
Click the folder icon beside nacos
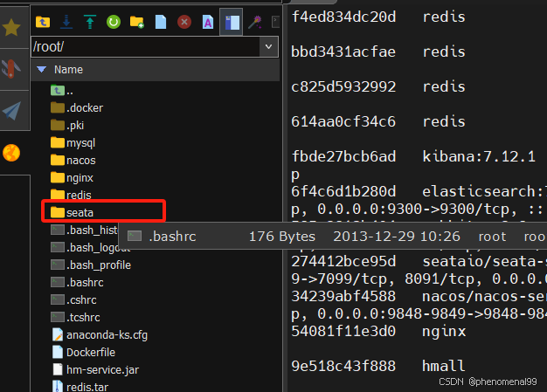(x=58, y=160)
